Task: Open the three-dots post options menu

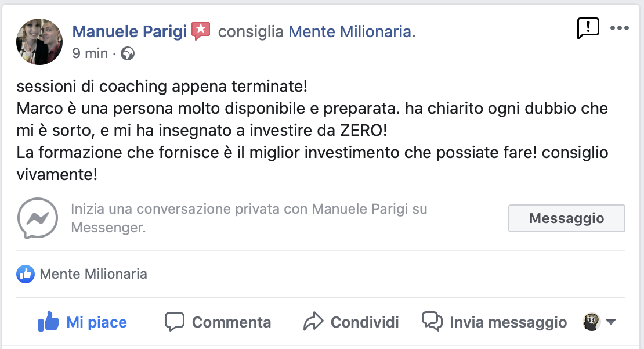Action: coord(619,28)
